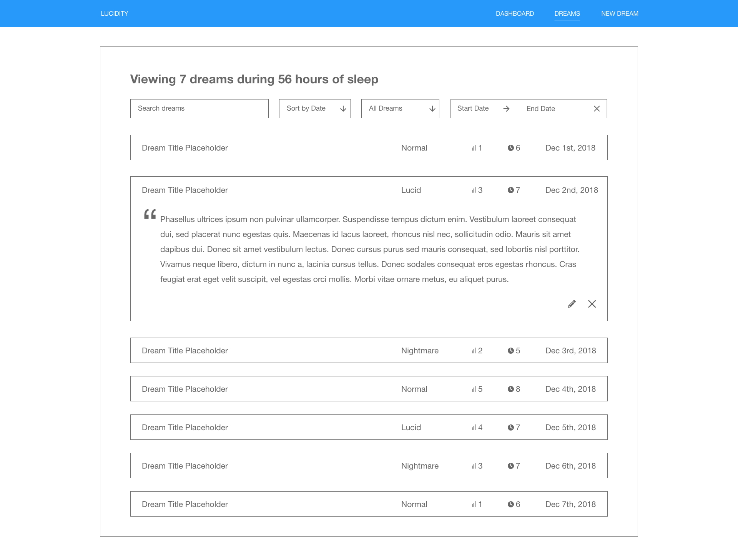Clear the date range with X icon
Viewport: 738px width, 560px height.
coord(597,109)
